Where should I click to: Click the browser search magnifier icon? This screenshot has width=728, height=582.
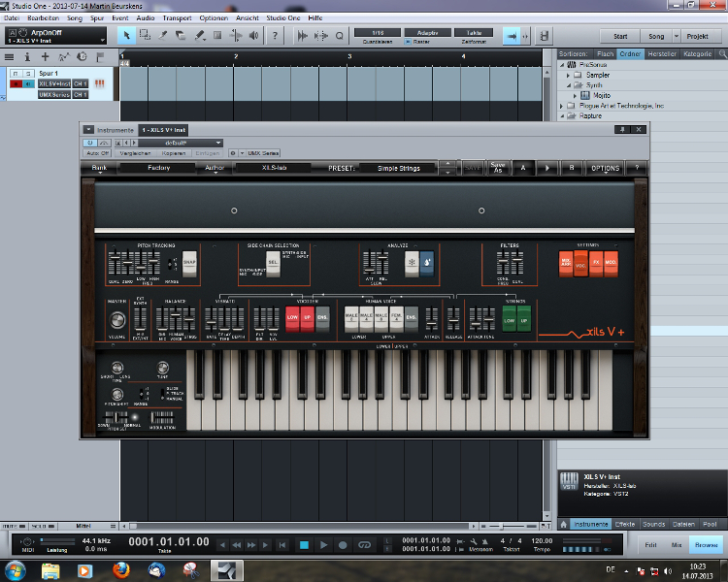point(722,54)
